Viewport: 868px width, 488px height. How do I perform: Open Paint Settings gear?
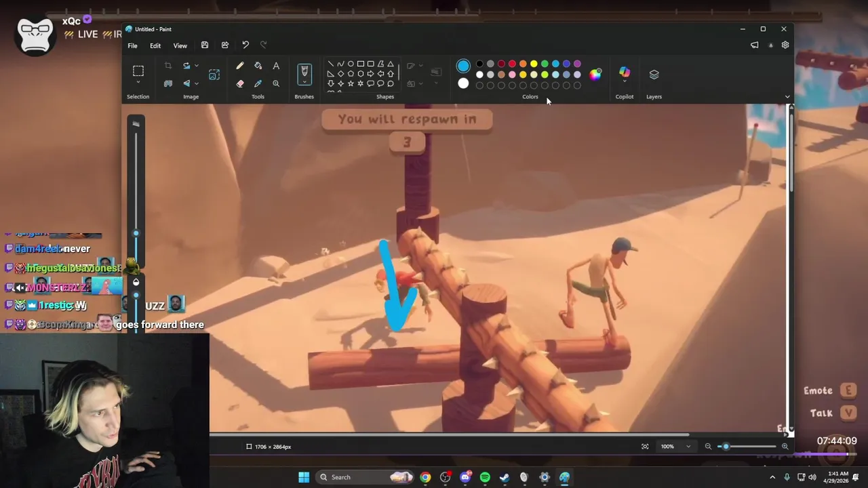tap(785, 45)
